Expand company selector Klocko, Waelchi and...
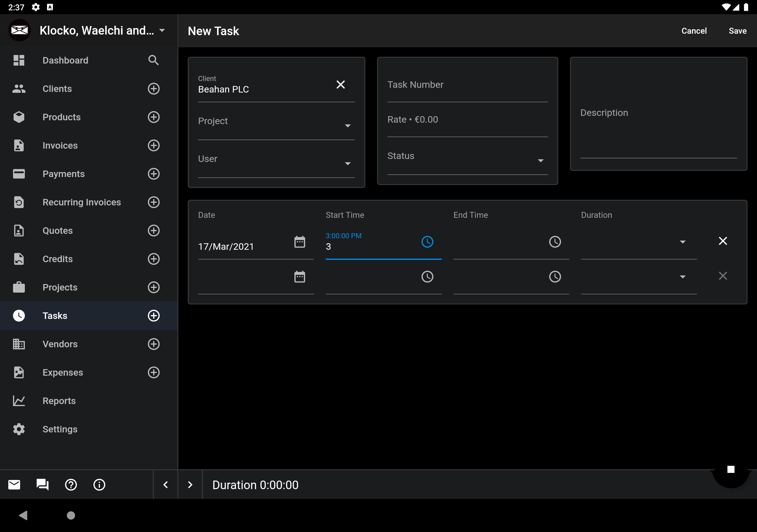Image resolution: width=757 pixels, height=532 pixels. [x=162, y=31]
